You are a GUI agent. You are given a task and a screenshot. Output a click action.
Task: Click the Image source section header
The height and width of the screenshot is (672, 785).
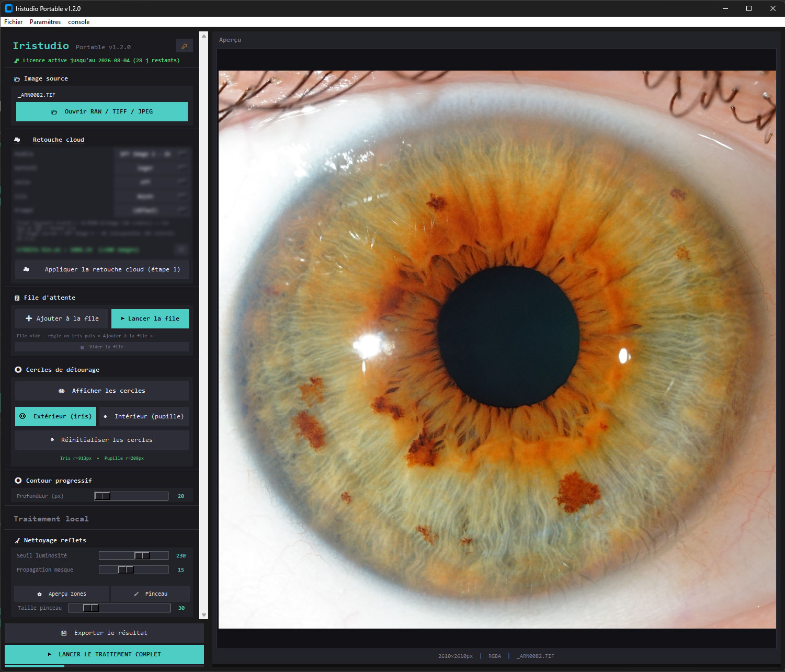46,78
